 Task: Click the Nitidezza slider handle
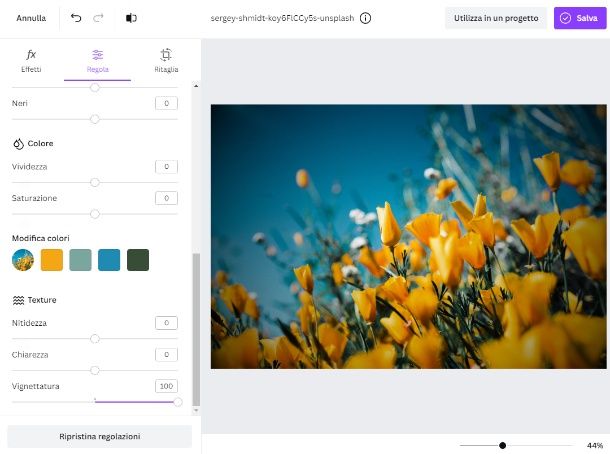click(95, 339)
